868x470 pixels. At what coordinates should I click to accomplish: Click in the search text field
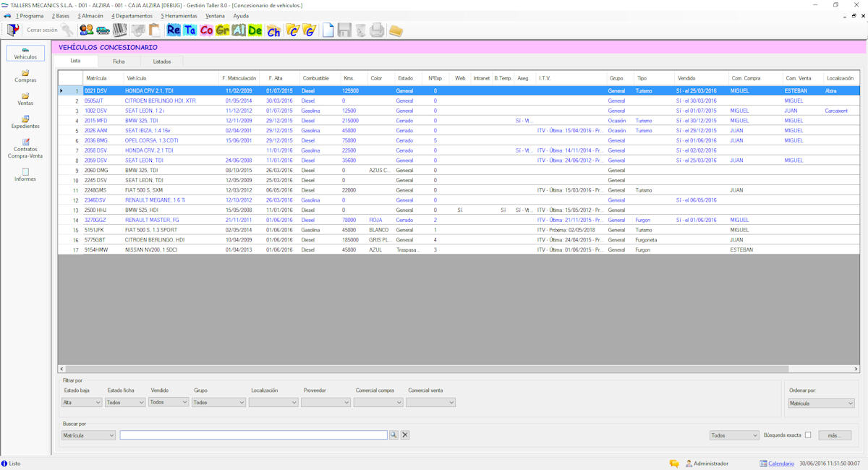click(253, 435)
